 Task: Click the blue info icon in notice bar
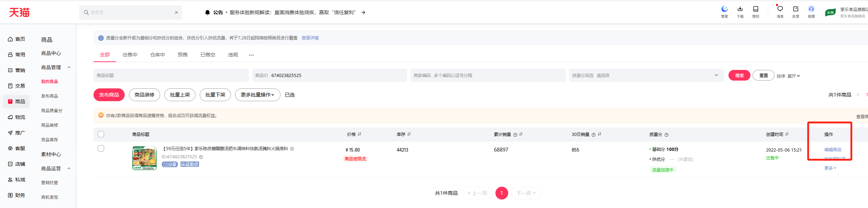click(101, 38)
